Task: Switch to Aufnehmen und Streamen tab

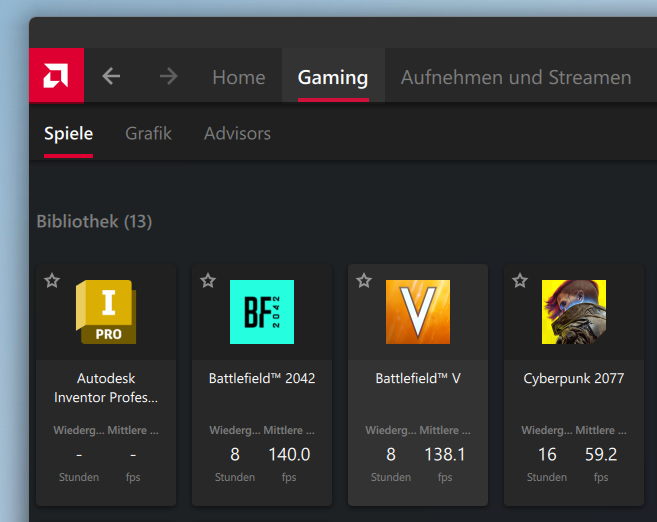Action: point(516,78)
